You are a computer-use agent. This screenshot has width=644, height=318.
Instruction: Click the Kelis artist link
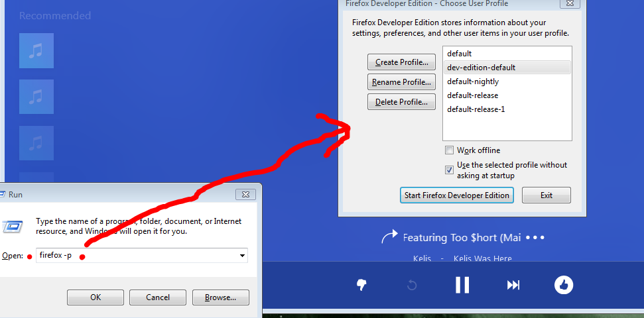coord(422,258)
